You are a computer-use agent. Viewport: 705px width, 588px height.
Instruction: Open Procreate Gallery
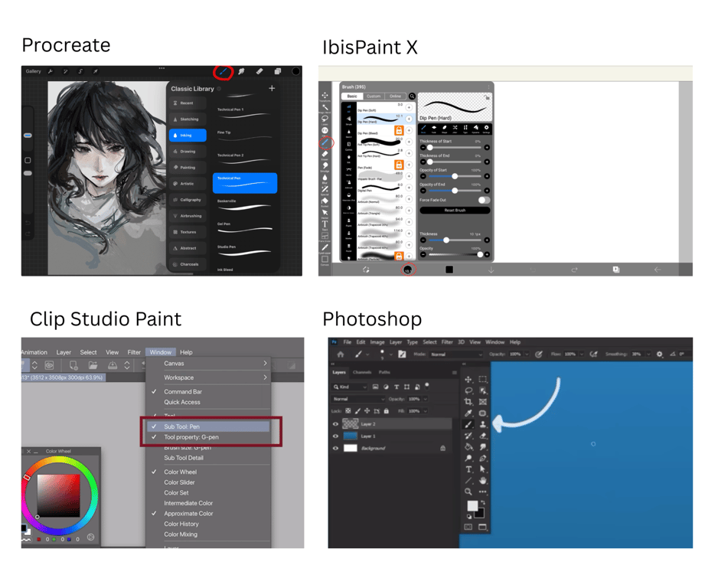pos(33,71)
